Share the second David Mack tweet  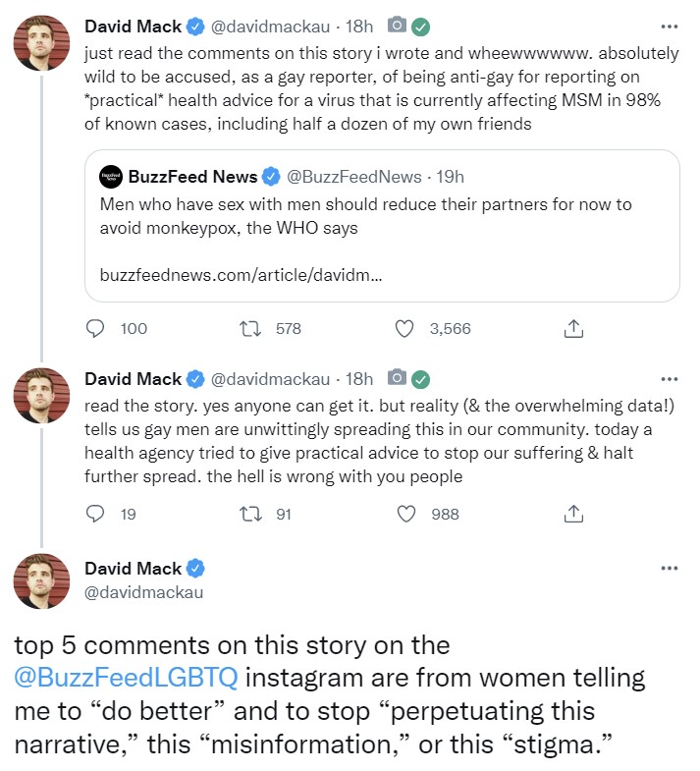click(573, 514)
